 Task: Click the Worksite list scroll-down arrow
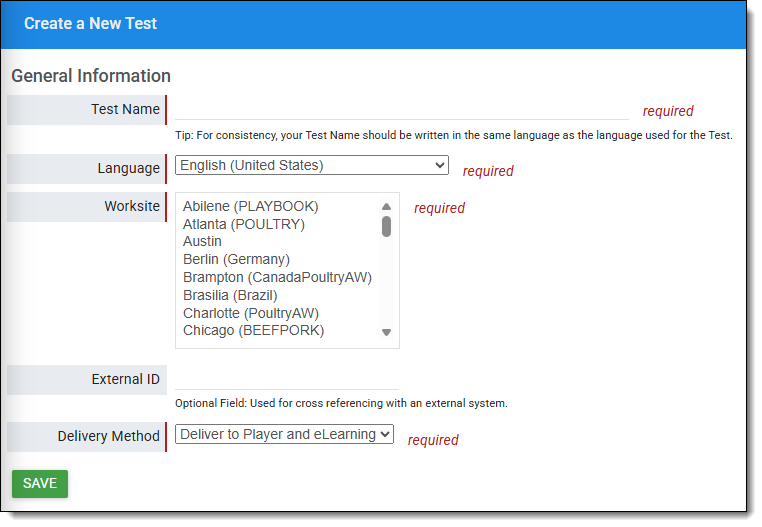(x=386, y=333)
